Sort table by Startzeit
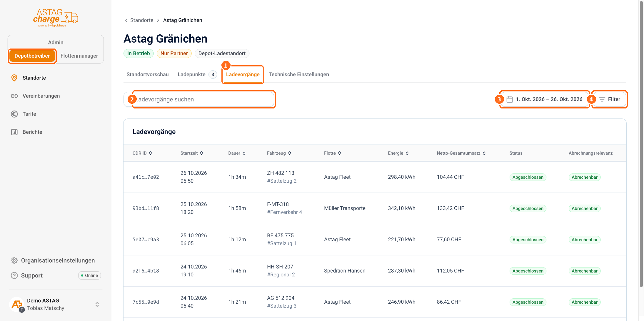Screen dimensions: 644x321 click(192, 153)
